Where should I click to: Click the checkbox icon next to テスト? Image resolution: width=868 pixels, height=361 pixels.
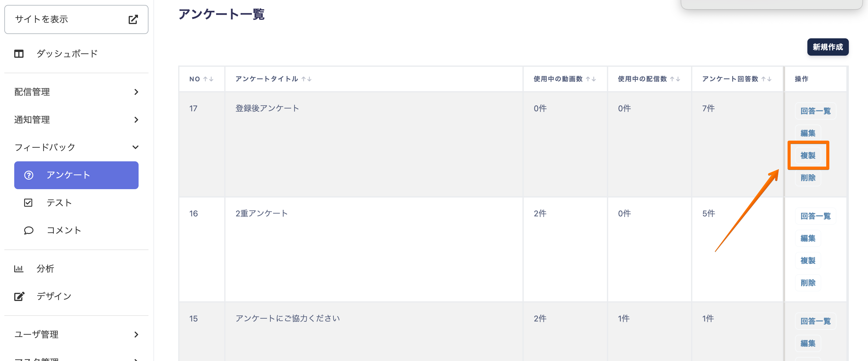coord(28,203)
